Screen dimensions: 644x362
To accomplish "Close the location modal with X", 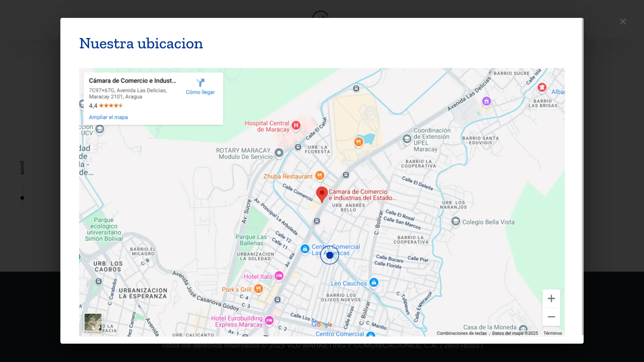I will tap(623, 22).
